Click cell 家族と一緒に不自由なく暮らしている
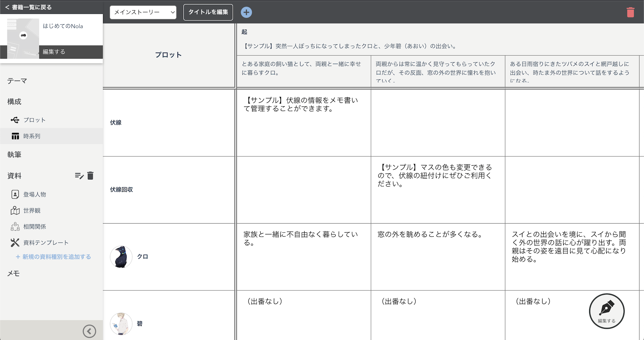The height and width of the screenshot is (340, 644). click(304, 257)
